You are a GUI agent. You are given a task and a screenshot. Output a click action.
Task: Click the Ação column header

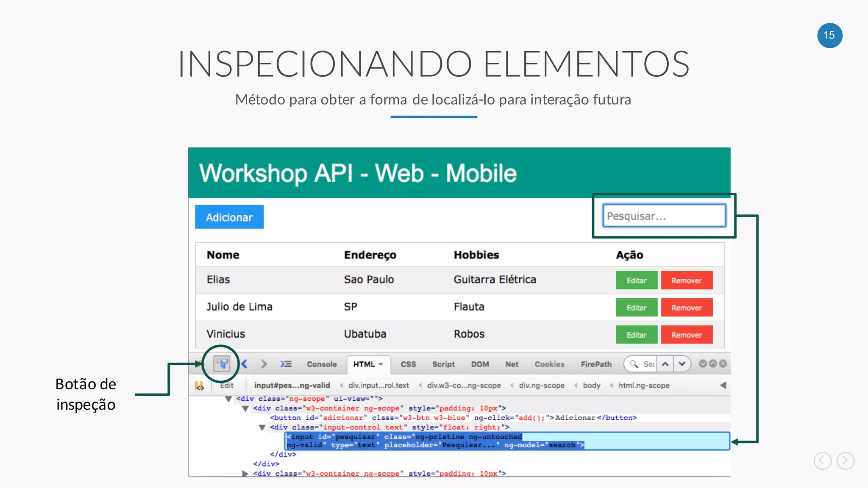click(x=629, y=255)
